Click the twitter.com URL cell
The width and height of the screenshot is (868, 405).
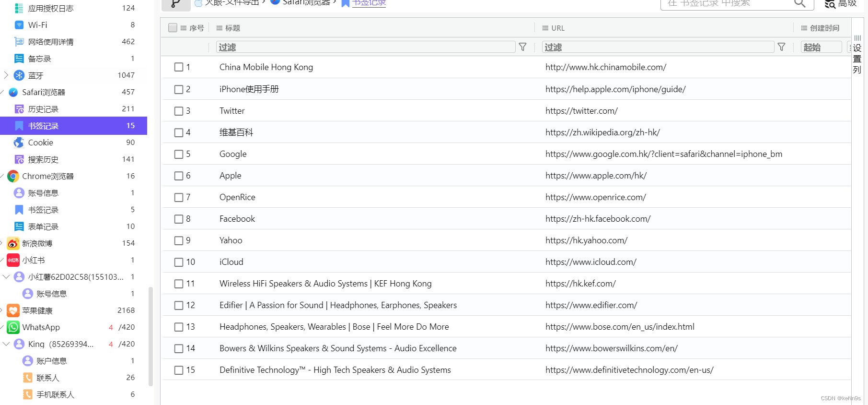(x=581, y=111)
